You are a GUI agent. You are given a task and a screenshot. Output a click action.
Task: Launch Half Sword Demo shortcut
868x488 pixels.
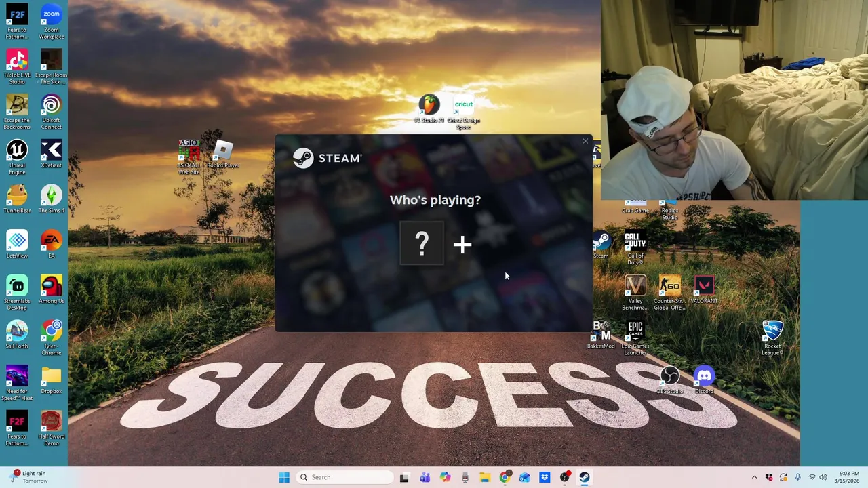(x=51, y=428)
